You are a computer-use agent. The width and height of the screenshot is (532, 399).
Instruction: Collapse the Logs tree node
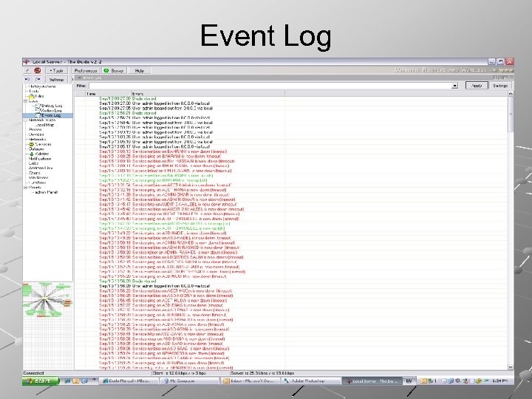(25, 100)
